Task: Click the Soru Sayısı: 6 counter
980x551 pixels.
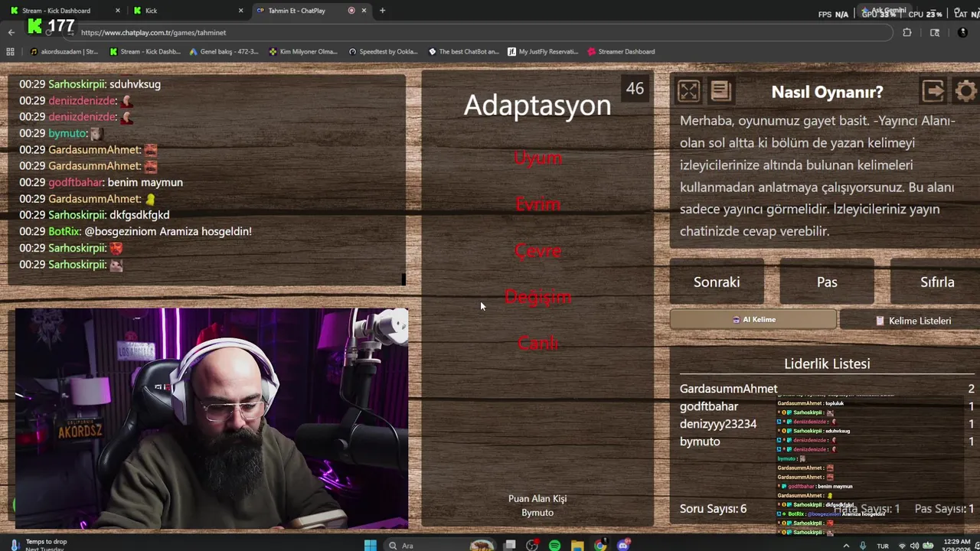Action: click(x=713, y=509)
